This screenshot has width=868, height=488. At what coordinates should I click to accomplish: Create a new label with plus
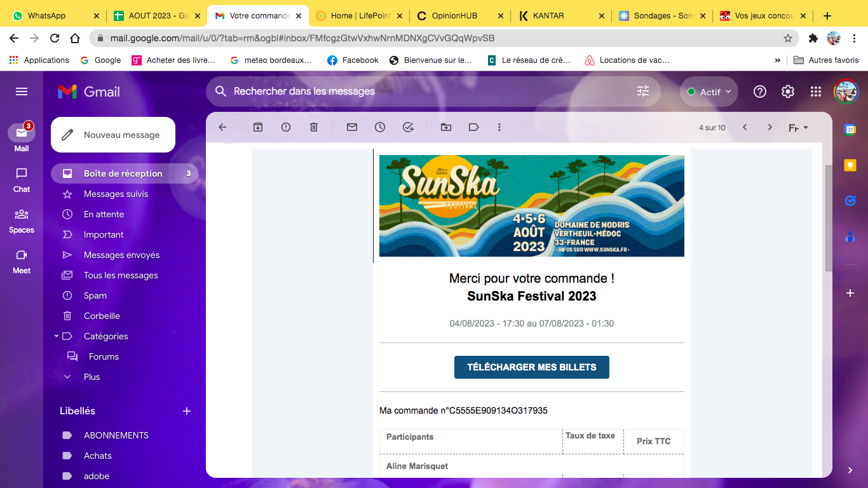[x=187, y=411]
